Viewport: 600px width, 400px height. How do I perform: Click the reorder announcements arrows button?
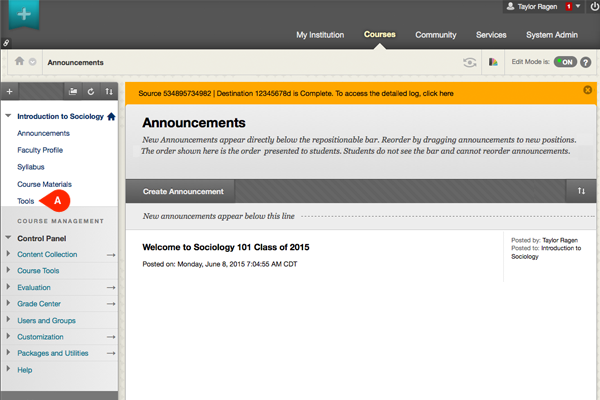coord(578,190)
